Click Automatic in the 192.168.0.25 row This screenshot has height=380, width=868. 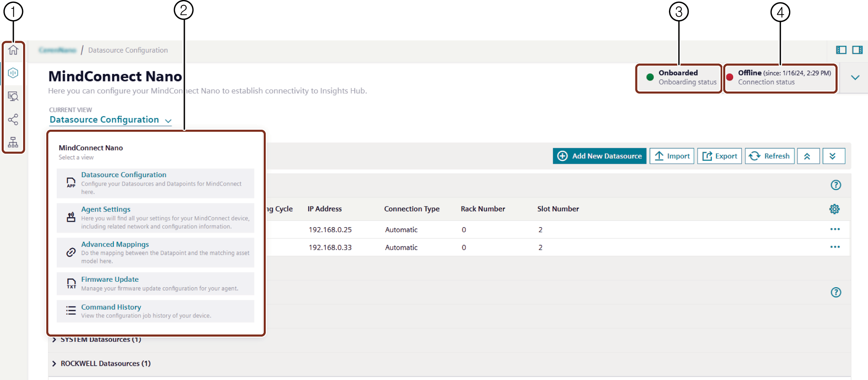pyautogui.click(x=401, y=230)
